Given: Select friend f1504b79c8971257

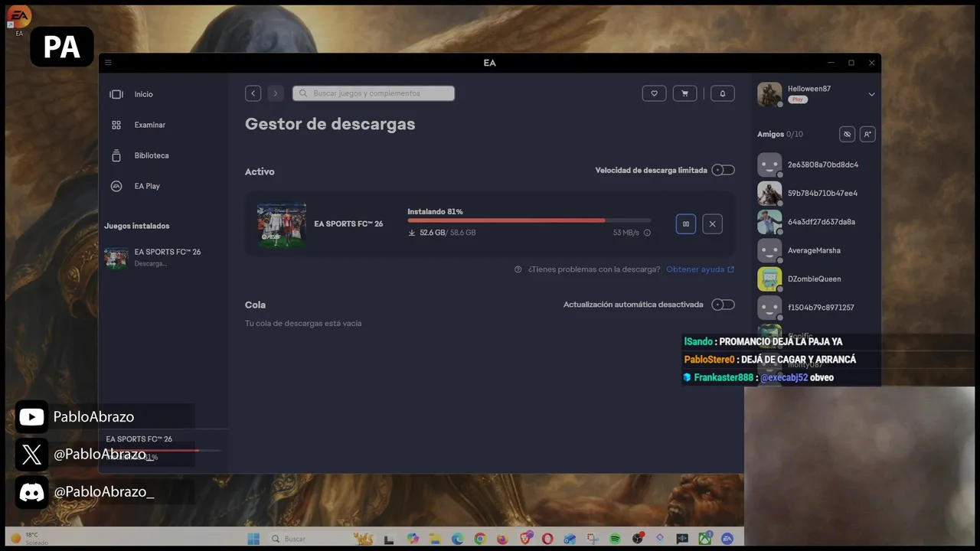Looking at the screenshot, I should [816, 308].
